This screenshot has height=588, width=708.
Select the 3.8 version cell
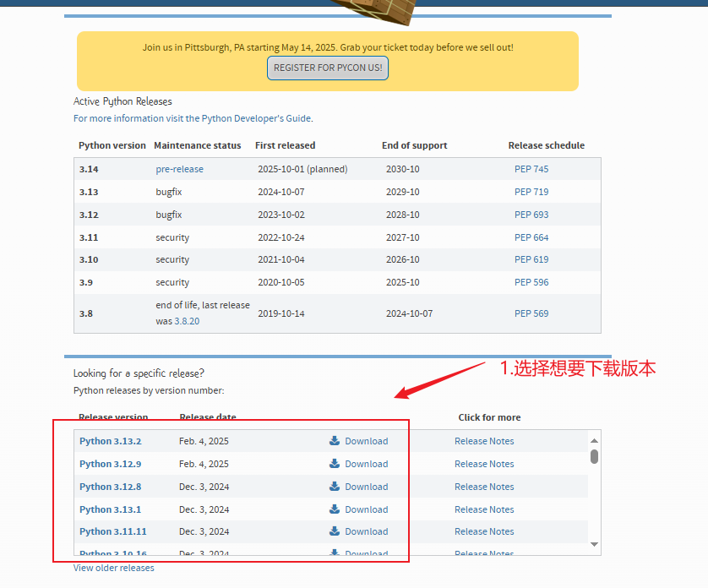(86, 313)
